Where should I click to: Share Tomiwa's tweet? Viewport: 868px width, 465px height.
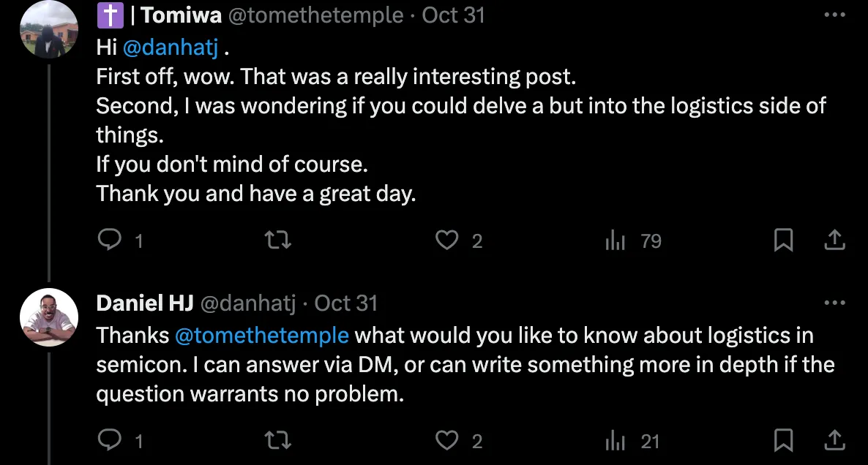pos(835,240)
